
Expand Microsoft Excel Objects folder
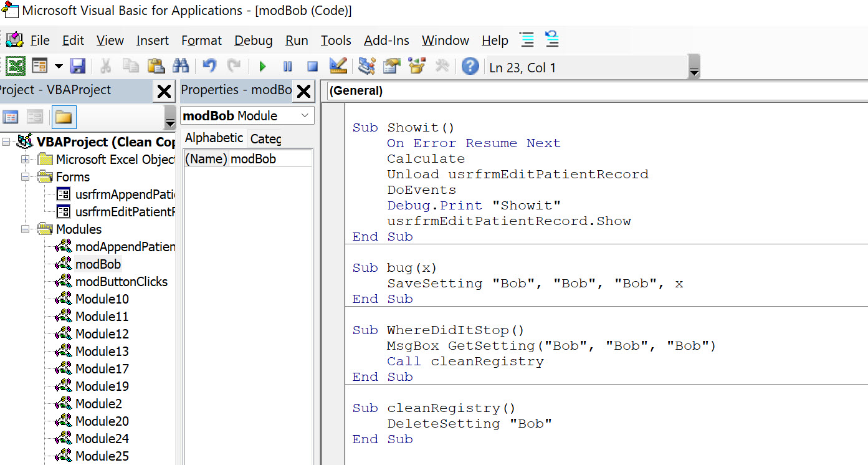(x=25, y=160)
